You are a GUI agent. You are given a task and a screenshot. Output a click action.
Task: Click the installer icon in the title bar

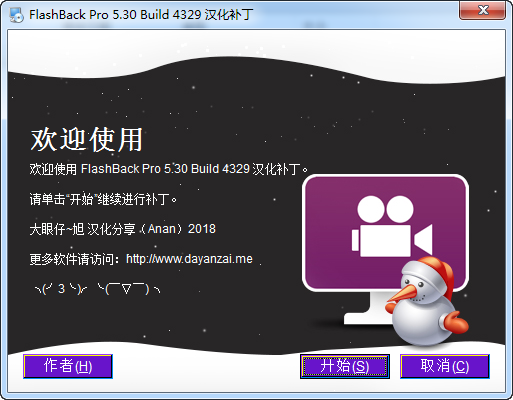pyautogui.click(x=16, y=15)
